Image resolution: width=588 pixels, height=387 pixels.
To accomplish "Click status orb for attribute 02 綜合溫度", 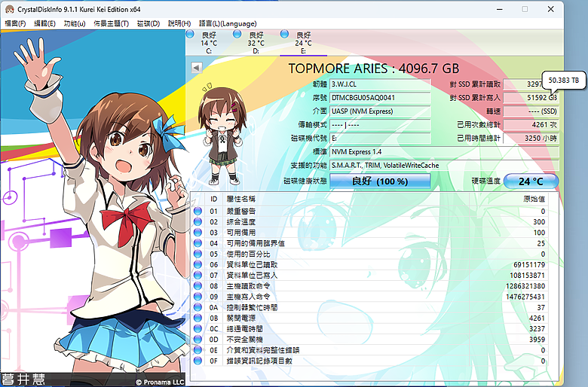I will pos(198,222).
